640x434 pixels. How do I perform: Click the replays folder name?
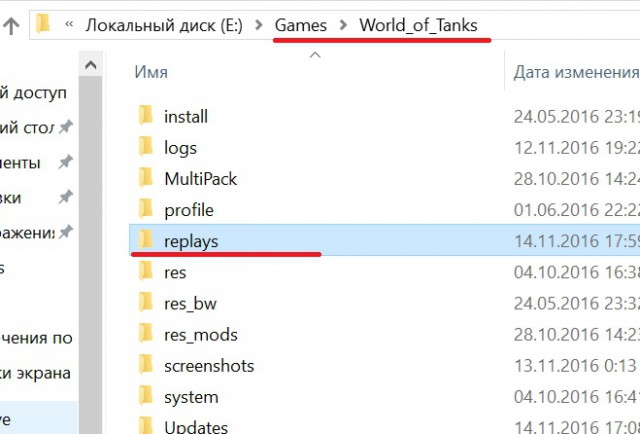191,242
